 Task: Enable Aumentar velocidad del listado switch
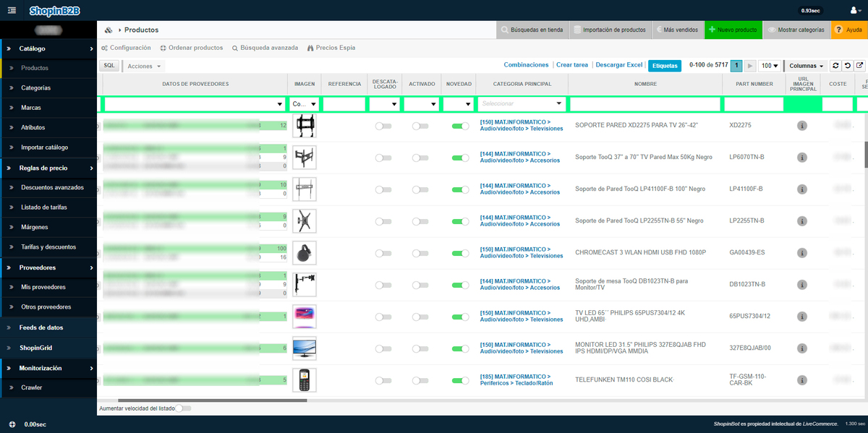[x=183, y=408]
